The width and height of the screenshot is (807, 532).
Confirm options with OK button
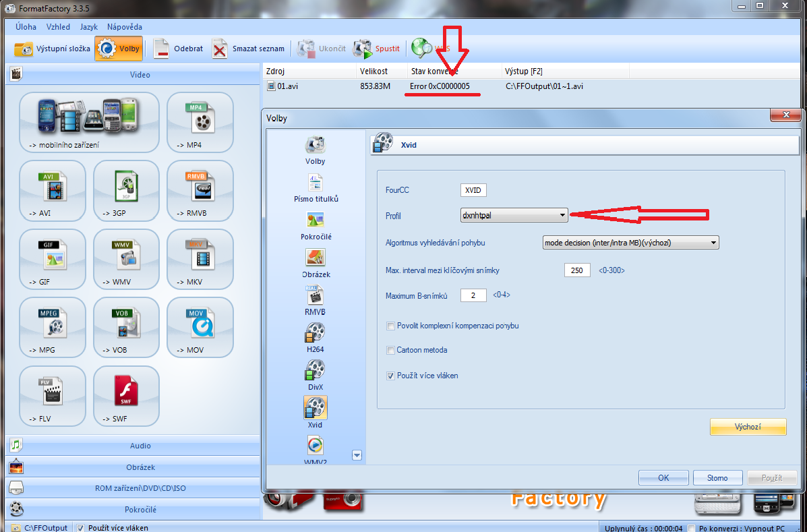coord(663,478)
